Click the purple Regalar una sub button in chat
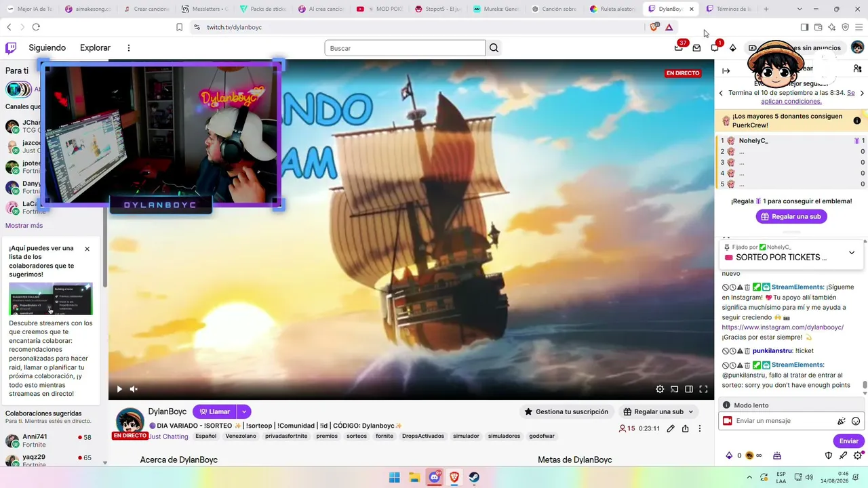The image size is (868, 488). coord(791,217)
